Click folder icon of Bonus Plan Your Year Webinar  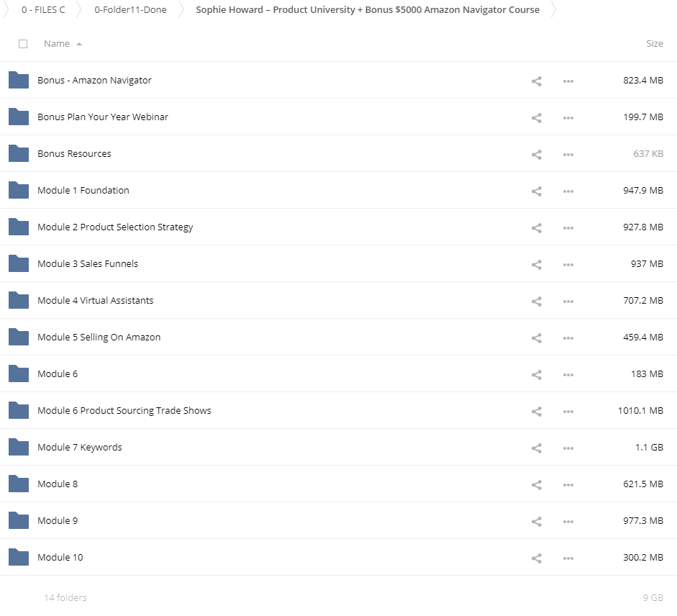19,117
